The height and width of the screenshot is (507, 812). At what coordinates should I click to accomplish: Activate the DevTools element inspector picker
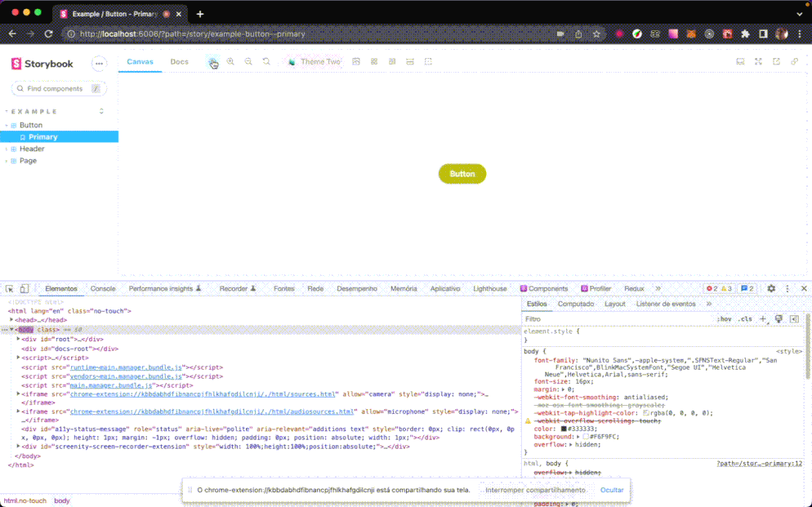10,289
